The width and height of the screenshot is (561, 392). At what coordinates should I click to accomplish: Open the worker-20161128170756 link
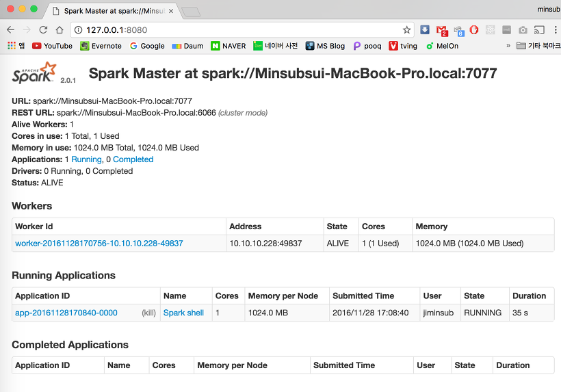click(x=99, y=244)
